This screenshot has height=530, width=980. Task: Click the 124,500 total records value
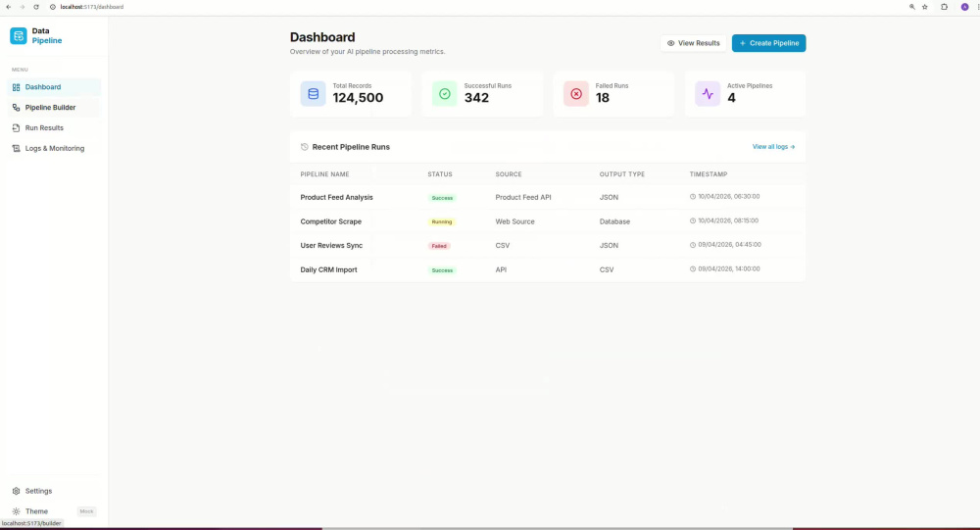point(358,98)
